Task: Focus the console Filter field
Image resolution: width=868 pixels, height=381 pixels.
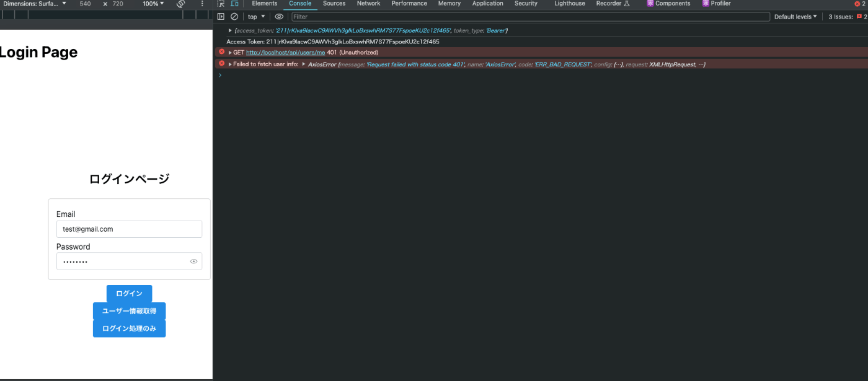Action: pyautogui.click(x=530, y=17)
